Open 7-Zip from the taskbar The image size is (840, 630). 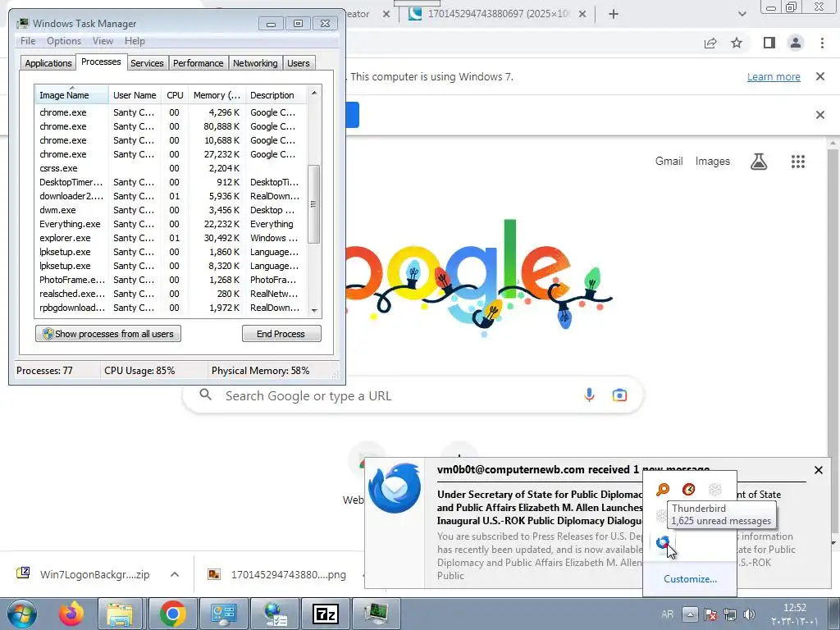tap(326, 614)
